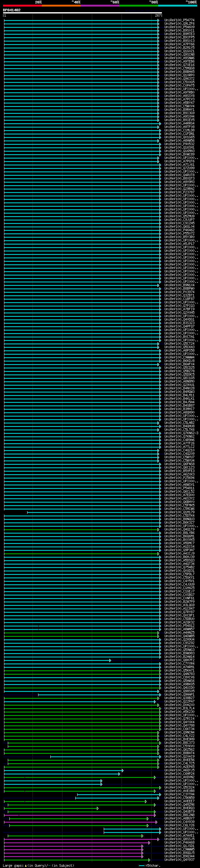Click the purple ~60% identity color band
This screenshot has height=868, width=200.
[100, 6]
